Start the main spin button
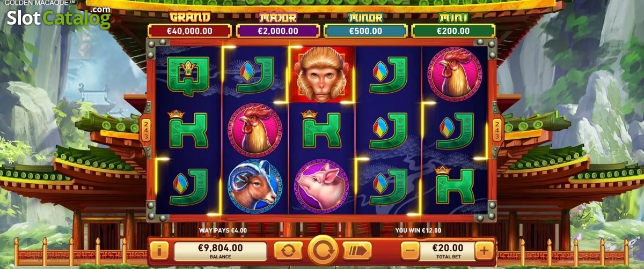The image size is (644, 269). (x=323, y=250)
